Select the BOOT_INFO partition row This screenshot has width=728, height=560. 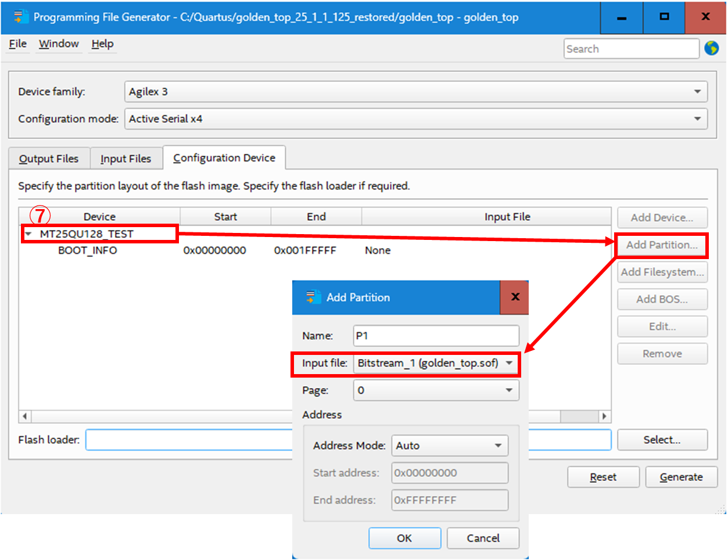(x=88, y=250)
